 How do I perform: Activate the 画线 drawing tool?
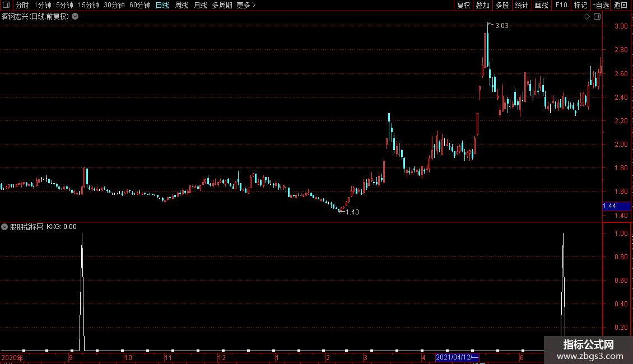pyautogui.click(x=541, y=5)
